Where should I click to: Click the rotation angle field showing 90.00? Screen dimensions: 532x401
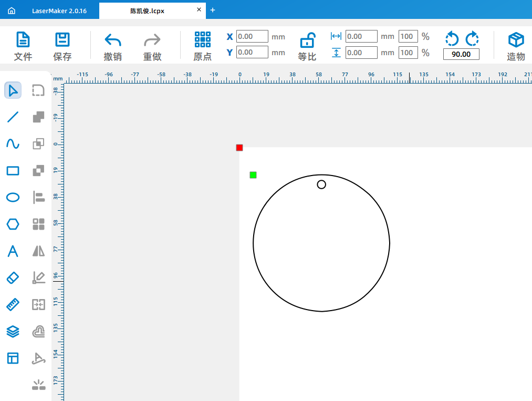tap(461, 54)
